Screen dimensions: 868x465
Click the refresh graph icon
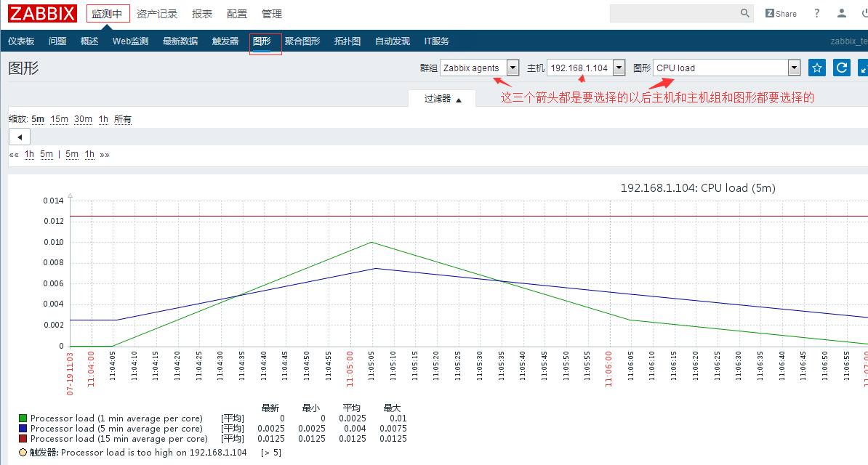(x=841, y=68)
